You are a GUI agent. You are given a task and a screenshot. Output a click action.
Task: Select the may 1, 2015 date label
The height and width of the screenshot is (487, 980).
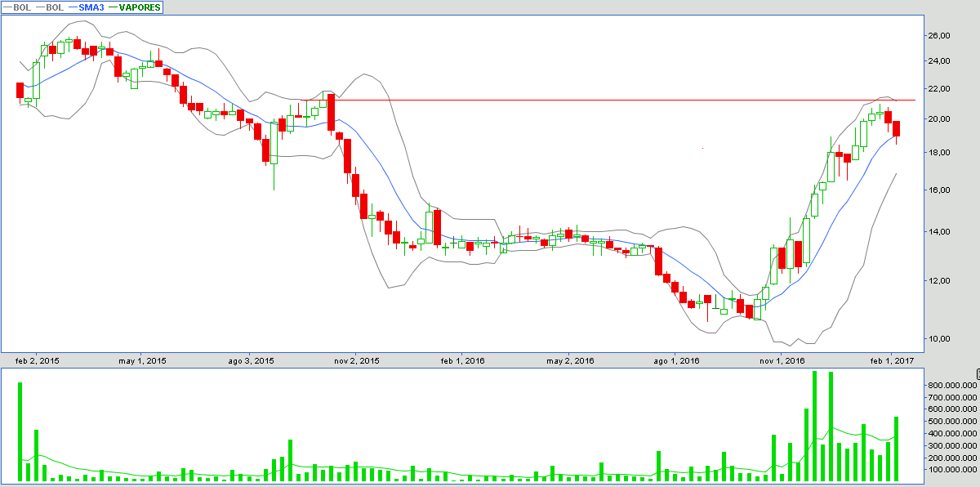143,360
